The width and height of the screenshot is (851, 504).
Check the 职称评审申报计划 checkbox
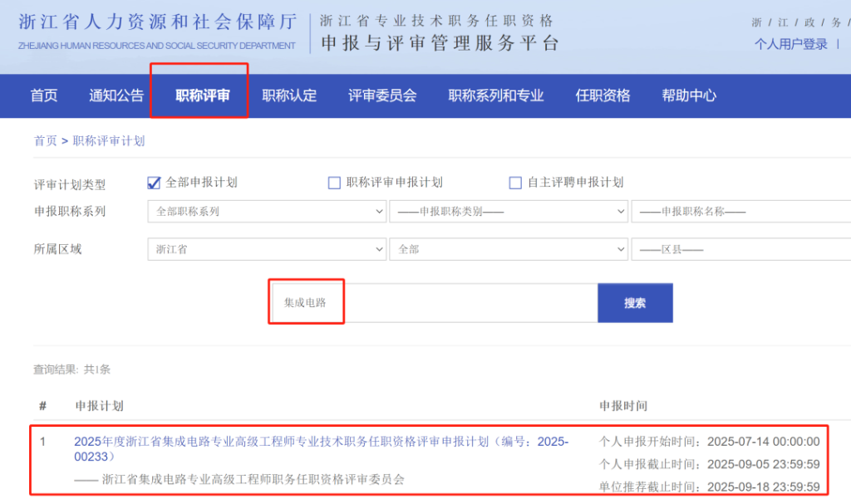[334, 182]
